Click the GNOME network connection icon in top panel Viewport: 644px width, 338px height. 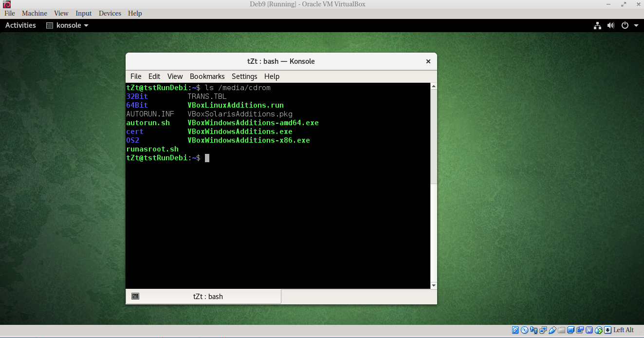pos(597,25)
